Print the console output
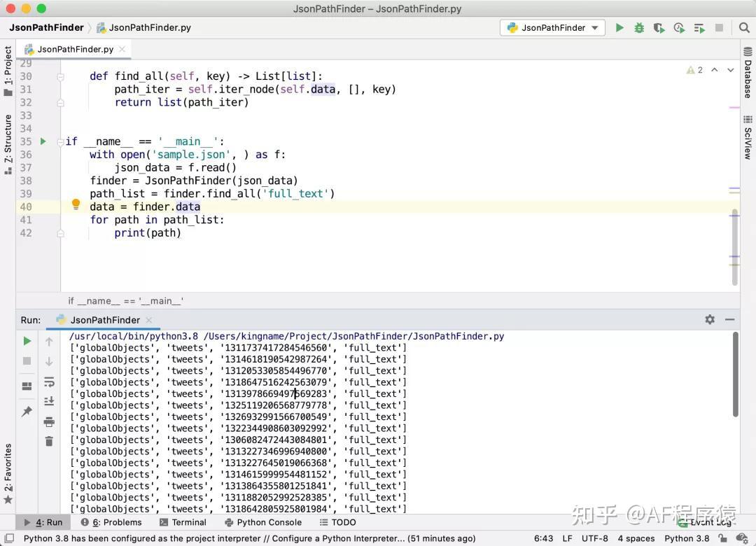 click(x=49, y=421)
